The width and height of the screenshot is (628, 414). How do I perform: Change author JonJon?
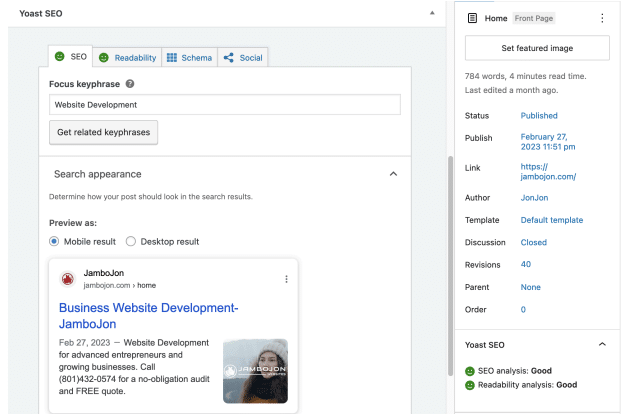pyautogui.click(x=534, y=198)
